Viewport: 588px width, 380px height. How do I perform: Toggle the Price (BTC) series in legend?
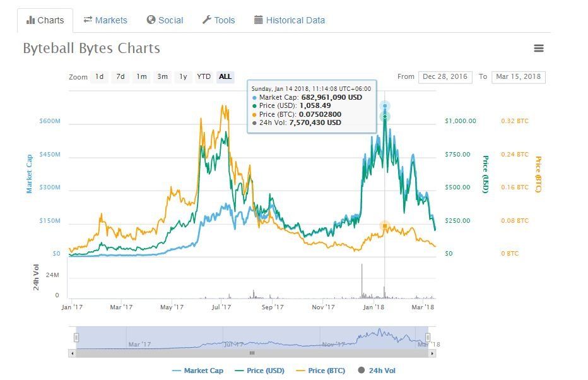(x=320, y=371)
